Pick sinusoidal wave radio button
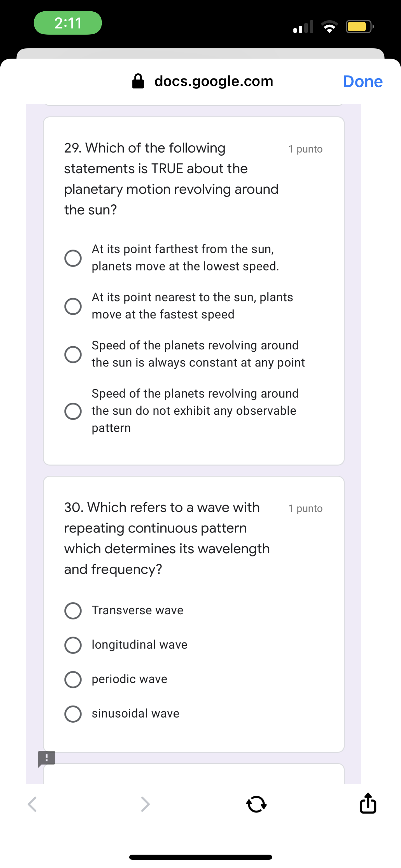401x868 pixels. point(73,714)
